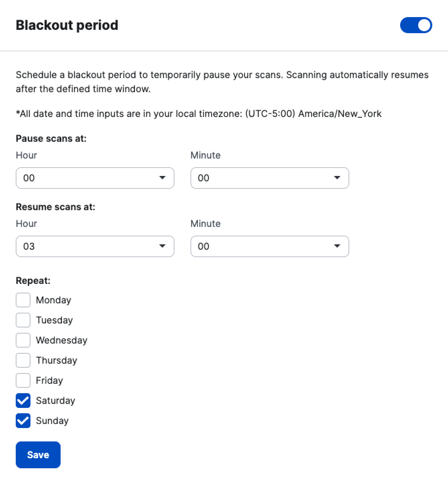Open the resume Hour dropdown

coord(95,246)
